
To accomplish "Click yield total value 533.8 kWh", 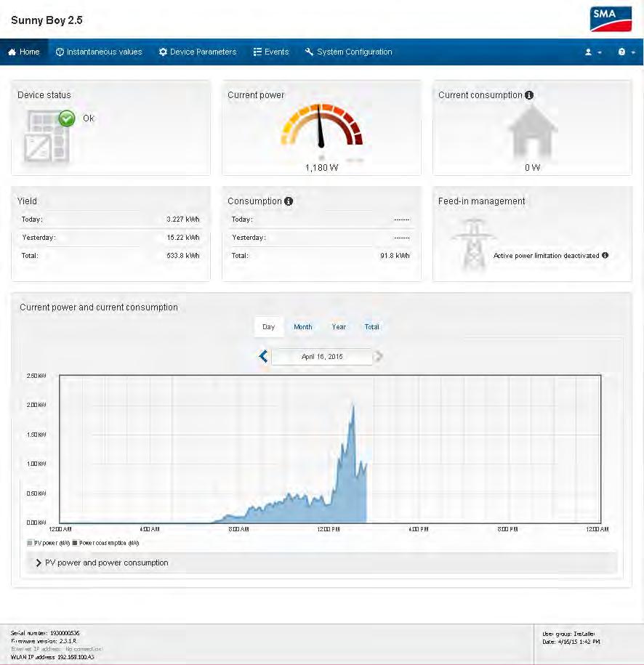I will [183, 256].
